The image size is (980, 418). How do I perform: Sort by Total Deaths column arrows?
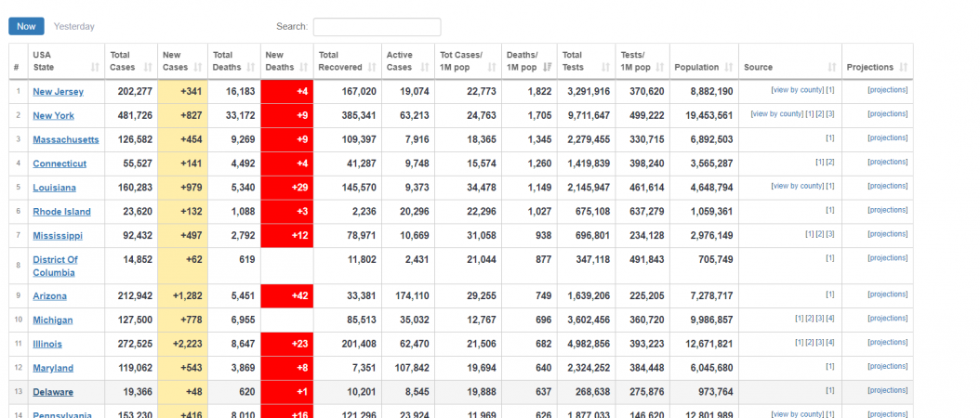(x=251, y=67)
